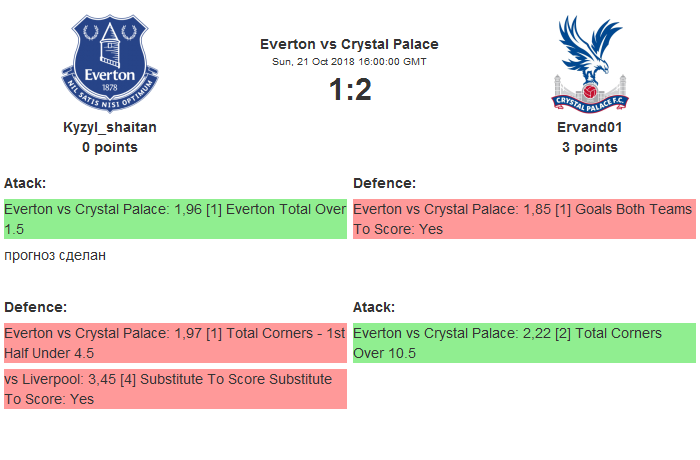
Task: Click the left Defence heading
Action: pos(35,307)
